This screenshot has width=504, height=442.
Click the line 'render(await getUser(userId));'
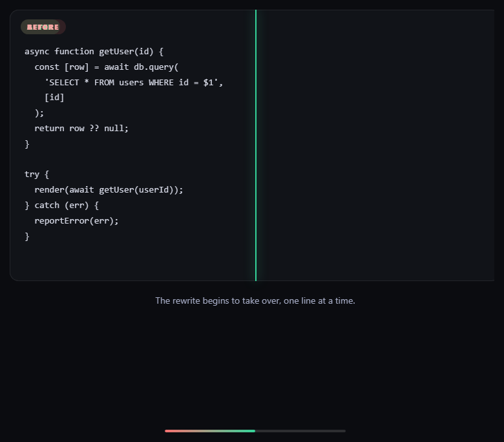point(109,190)
